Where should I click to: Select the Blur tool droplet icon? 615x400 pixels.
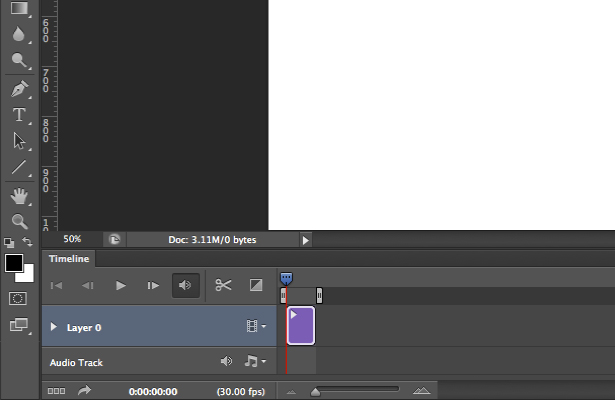point(18,34)
